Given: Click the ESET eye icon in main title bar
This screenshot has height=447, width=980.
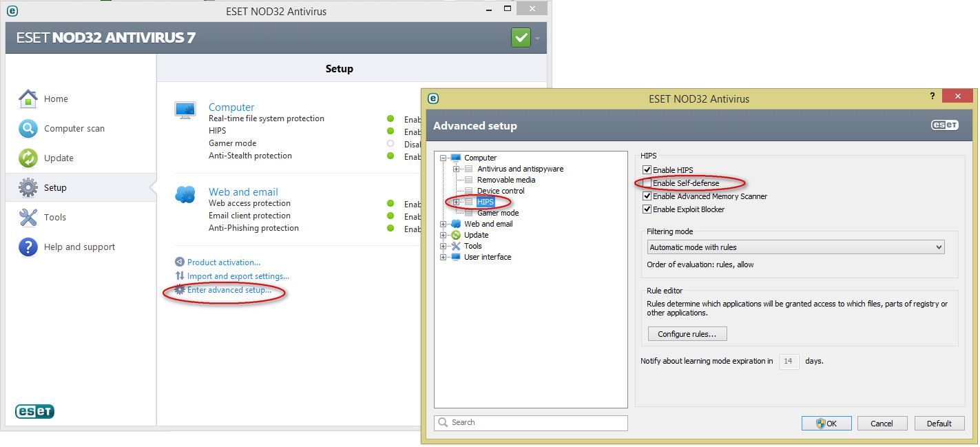Looking at the screenshot, I should click(12, 11).
